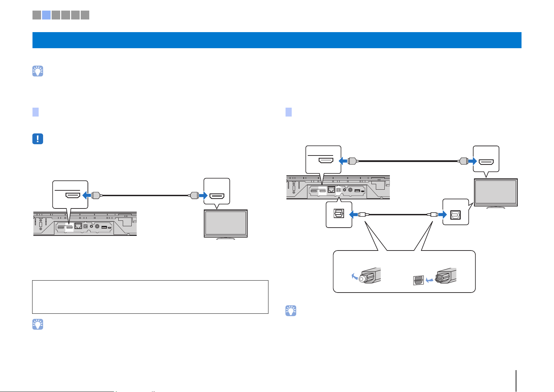Click the blue exclamation notice icon
554x392 pixels.
tap(38, 139)
